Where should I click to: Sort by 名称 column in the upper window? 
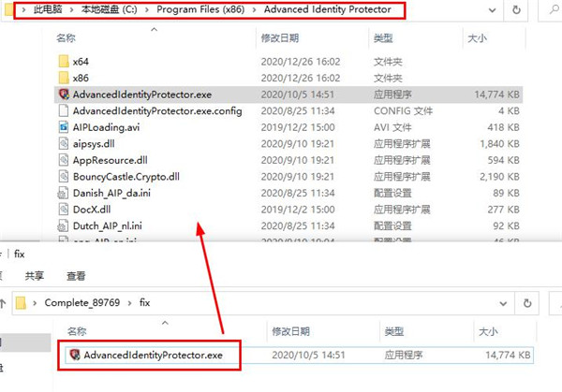point(66,38)
